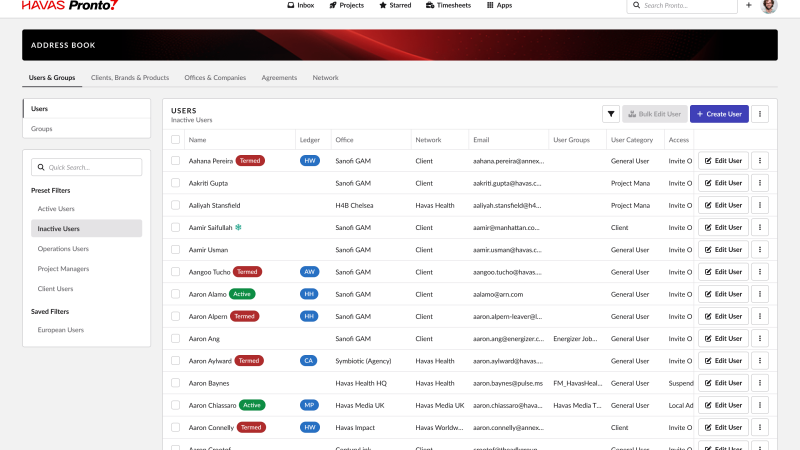The width and height of the screenshot is (800, 450).
Task: Click the Active badge on Aaron Alamo
Action: (242, 294)
